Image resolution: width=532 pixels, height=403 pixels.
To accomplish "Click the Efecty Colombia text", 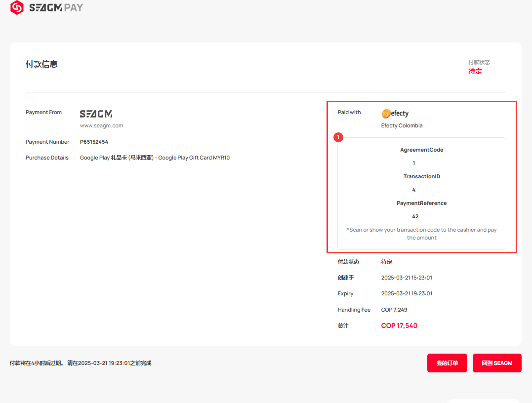I will (x=402, y=125).
